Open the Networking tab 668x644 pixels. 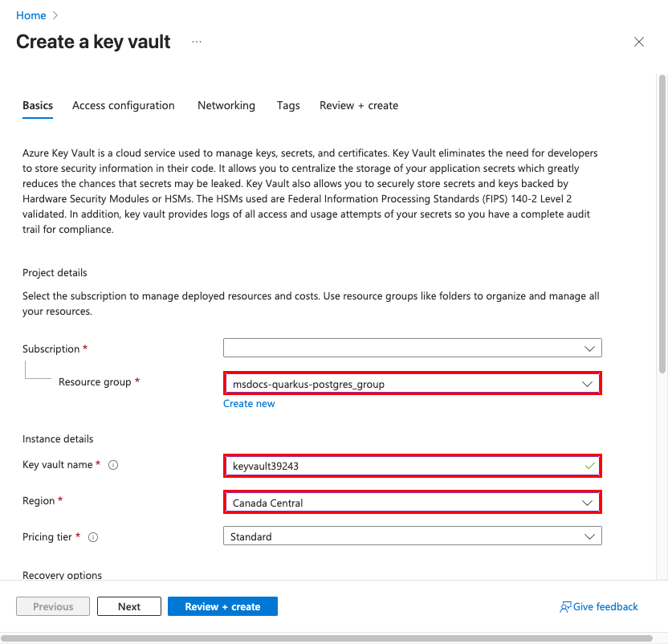click(x=226, y=105)
